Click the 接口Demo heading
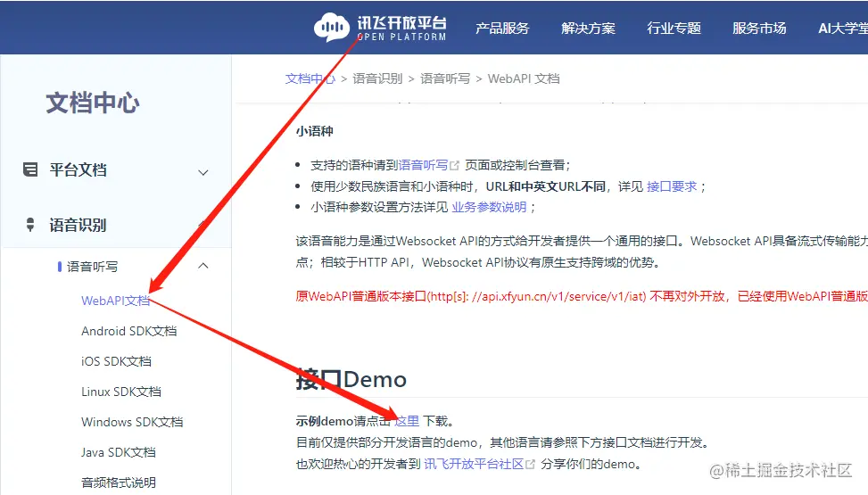The width and height of the screenshot is (868, 495). coord(351,380)
